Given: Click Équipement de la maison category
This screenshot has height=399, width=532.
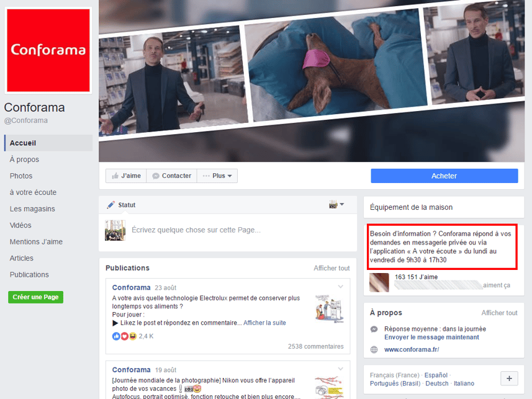Looking at the screenshot, I should pos(411,207).
